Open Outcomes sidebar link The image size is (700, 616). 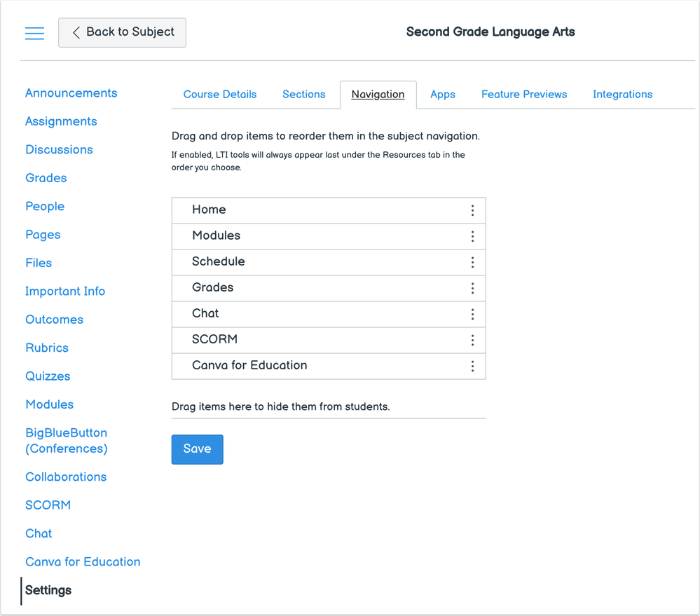[55, 320]
